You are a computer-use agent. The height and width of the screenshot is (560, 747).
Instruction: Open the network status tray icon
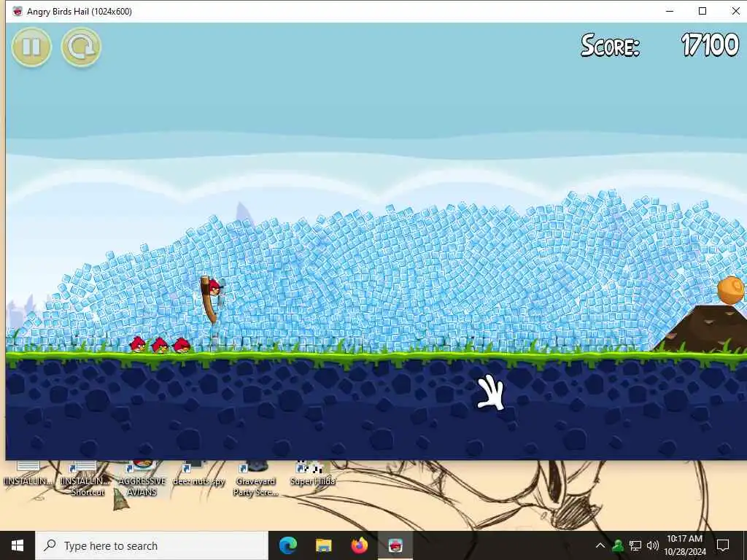coord(635,545)
